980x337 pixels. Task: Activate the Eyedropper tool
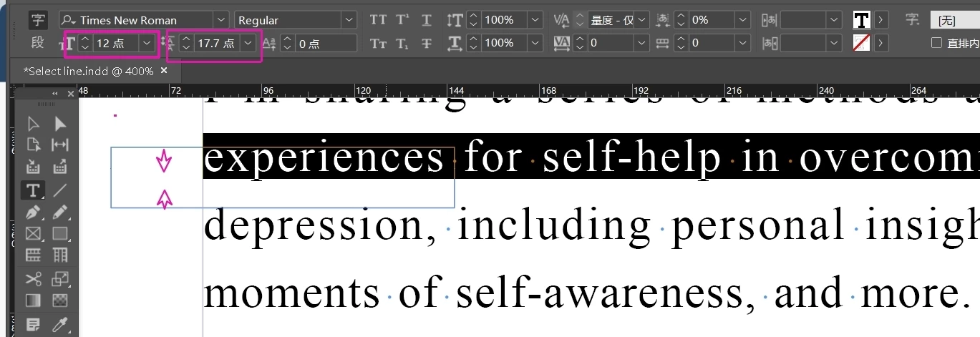(x=60, y=324)
